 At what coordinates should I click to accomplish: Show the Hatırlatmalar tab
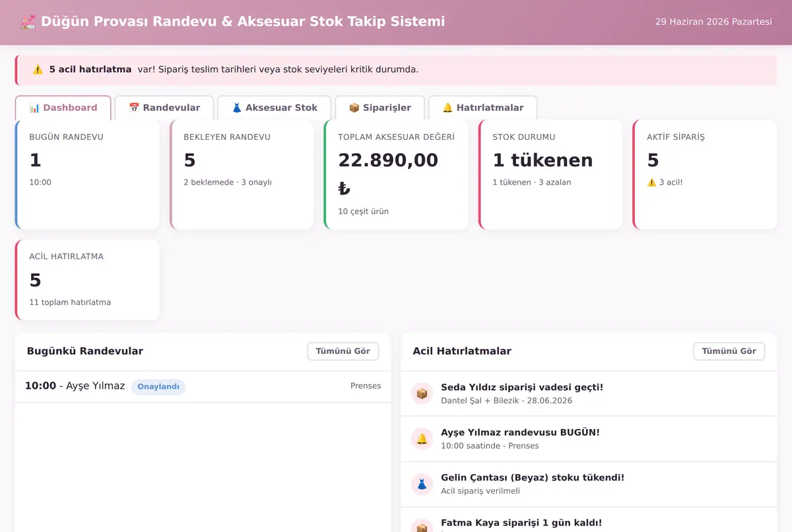point(482,108)
